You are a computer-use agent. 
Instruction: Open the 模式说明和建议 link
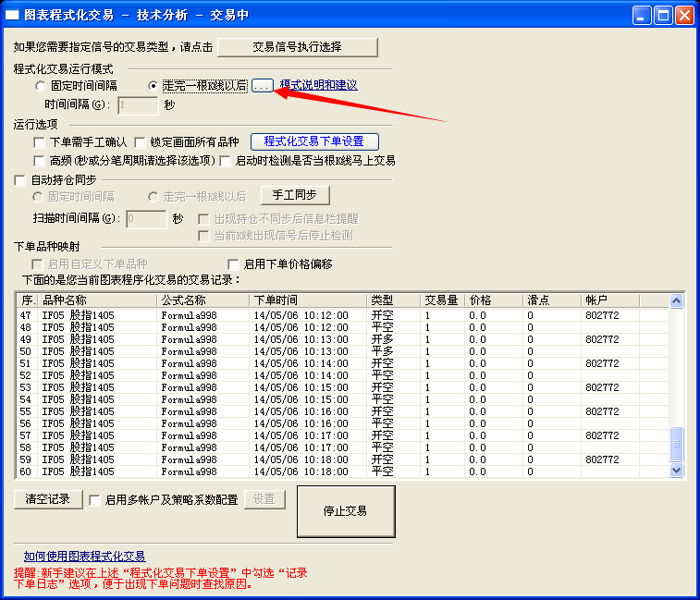click(318, 85)
